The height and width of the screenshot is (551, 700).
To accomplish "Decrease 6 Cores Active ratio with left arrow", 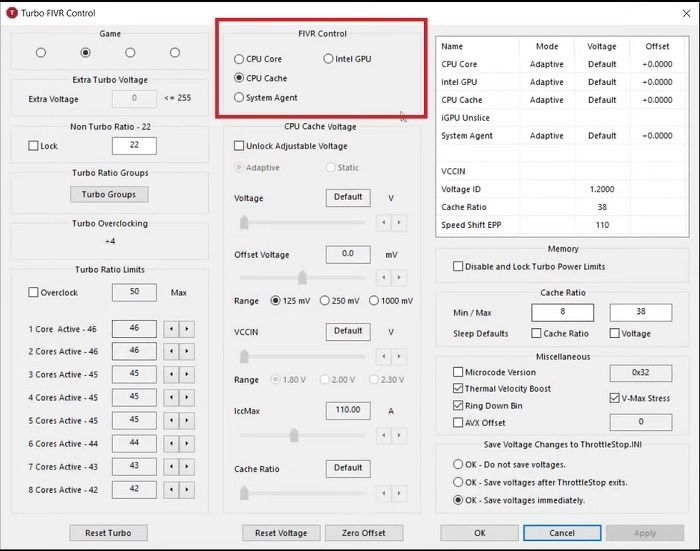I will pyautogui.click(x=171, y=443).
